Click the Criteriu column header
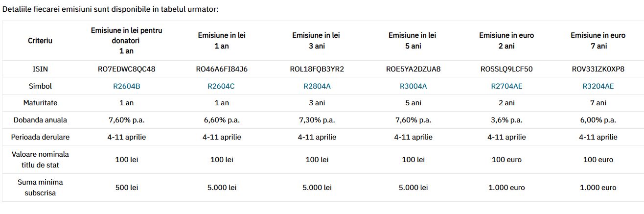 (x=40, y=41)
